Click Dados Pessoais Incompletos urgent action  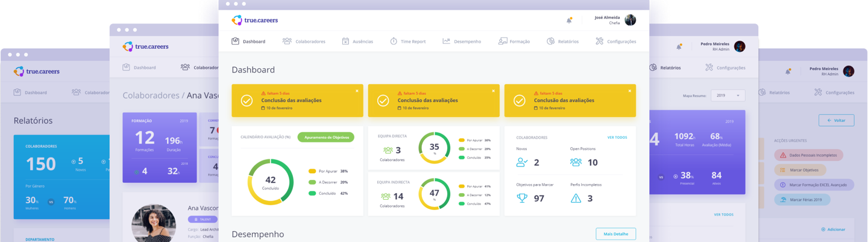[x=809, y=155]
